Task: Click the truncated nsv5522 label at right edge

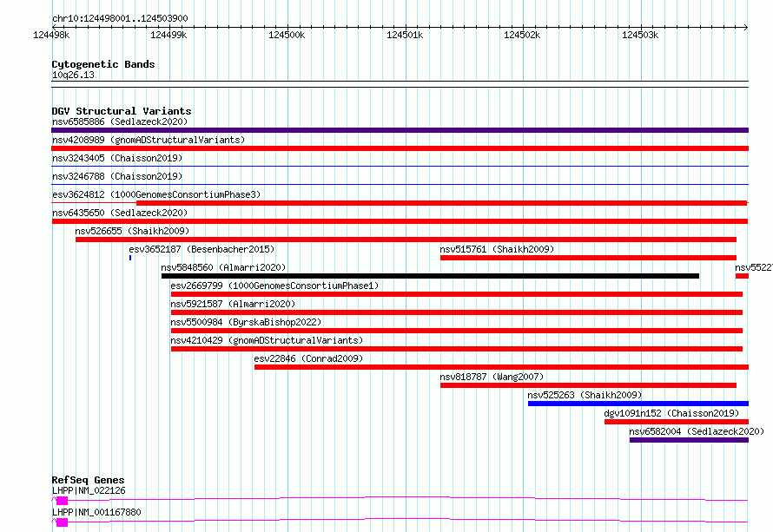Action: click(754, 267)
